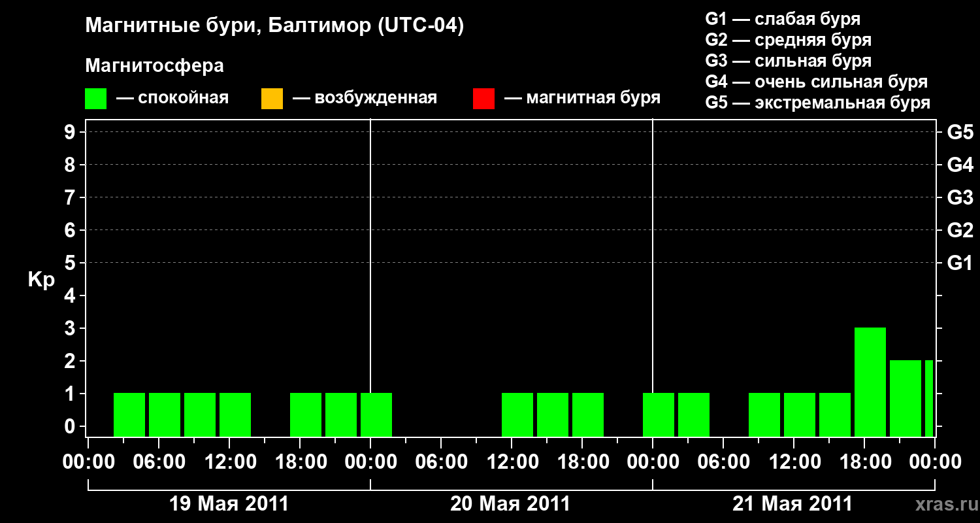This screenshot has width=980, height=523.
Task: Click the '20 Мая 2011' date label
Action: [511, 504]
